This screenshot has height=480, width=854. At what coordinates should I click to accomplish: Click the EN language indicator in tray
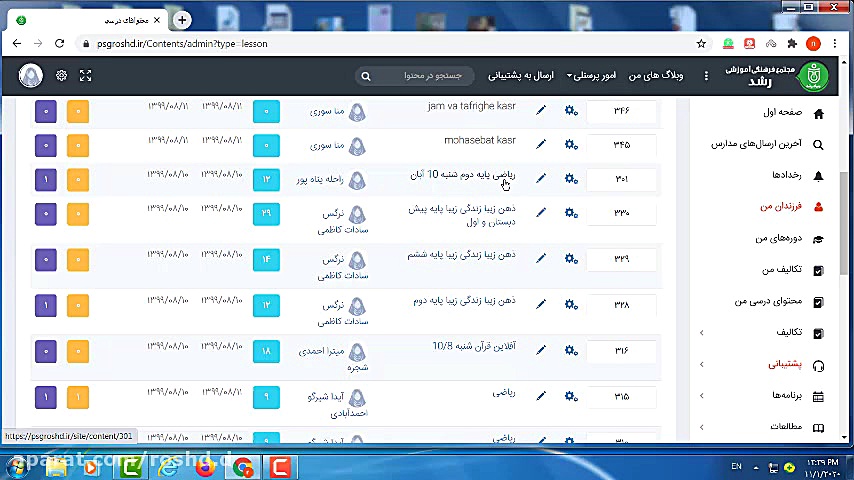click(x=736, y=466)
